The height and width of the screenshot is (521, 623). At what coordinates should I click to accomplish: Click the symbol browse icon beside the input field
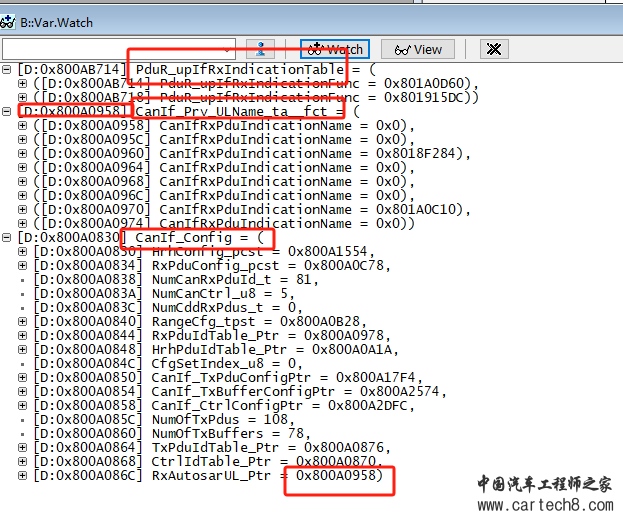260,49
